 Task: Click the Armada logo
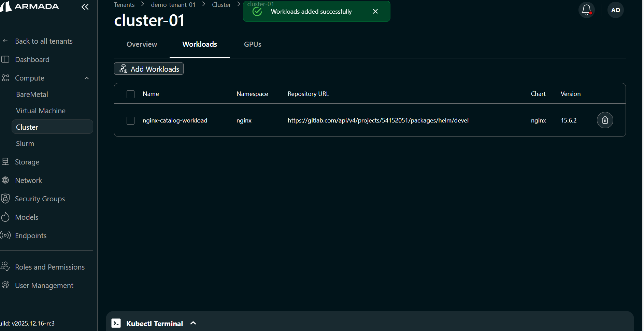click(30, 6)
